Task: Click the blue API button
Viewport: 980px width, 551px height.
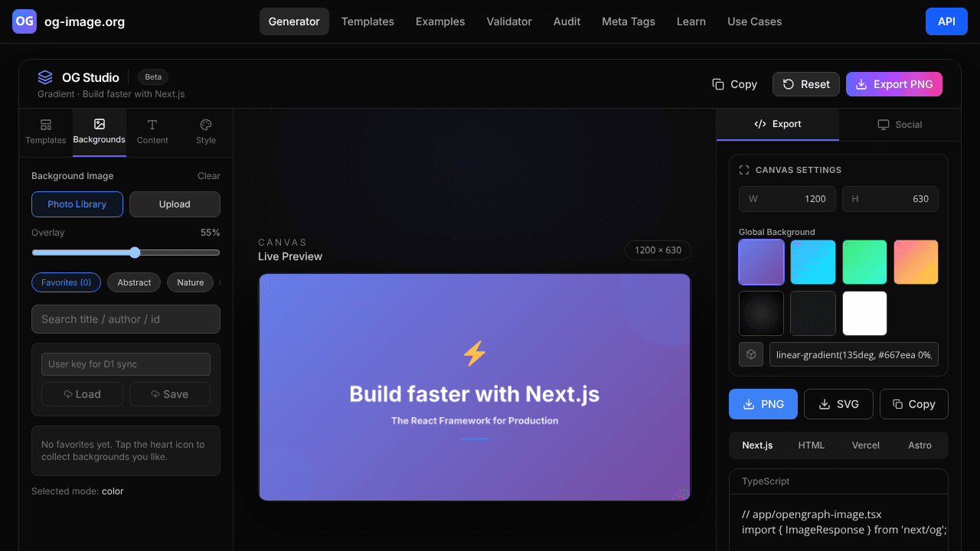Action: pos(946,21)
